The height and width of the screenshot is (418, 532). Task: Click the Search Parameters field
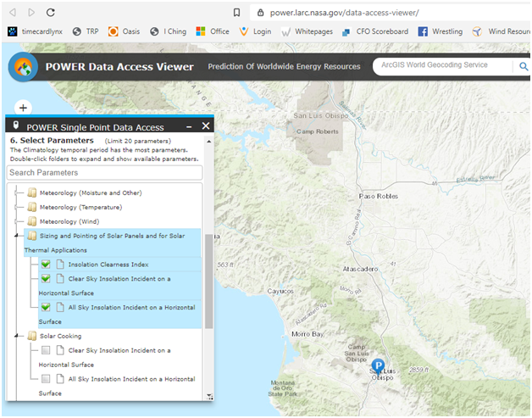104,172
